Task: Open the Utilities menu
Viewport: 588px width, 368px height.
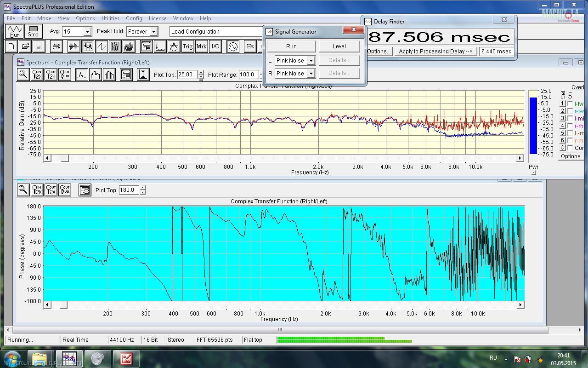Action: 110,18
